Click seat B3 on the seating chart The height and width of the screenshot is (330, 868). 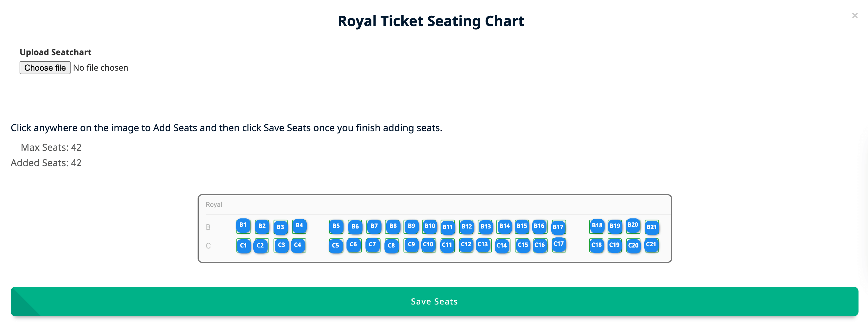[x=281, y=227]
